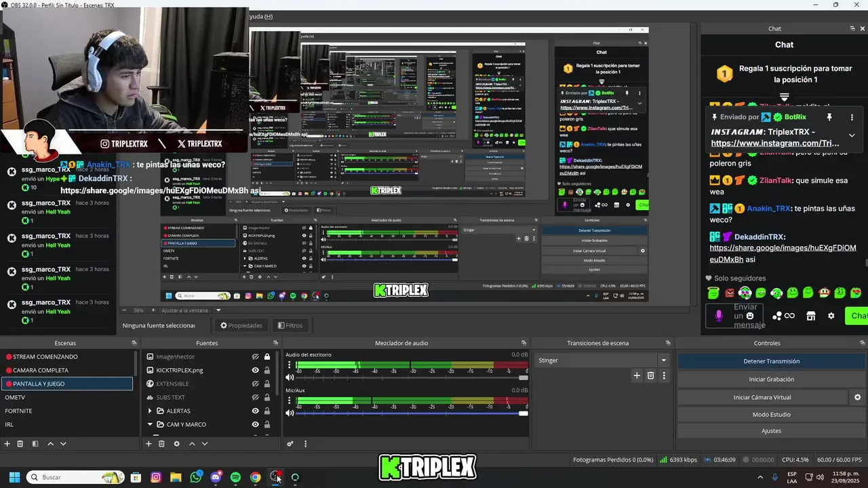Hide the ALERTAS group
868x488 pixels.
(256, 411)
